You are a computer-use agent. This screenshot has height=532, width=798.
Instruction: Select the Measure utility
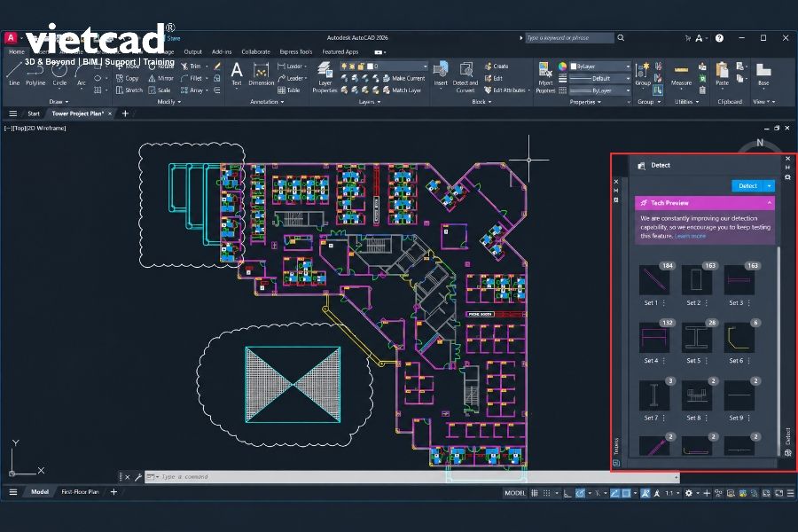(x=681, y=74)
